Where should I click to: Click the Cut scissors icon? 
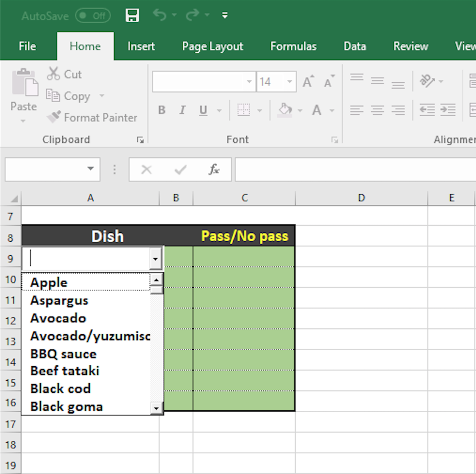tap(53, 73)
